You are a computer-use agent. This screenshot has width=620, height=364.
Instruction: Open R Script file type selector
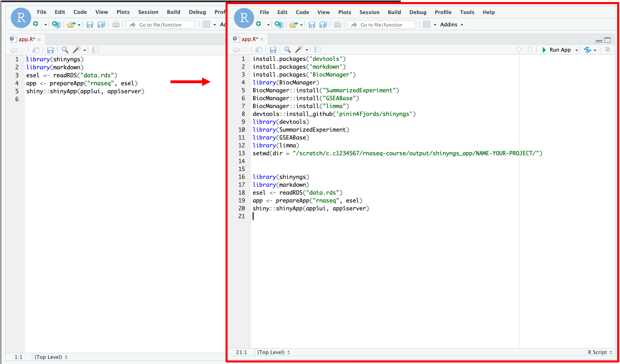pos(600,352)
